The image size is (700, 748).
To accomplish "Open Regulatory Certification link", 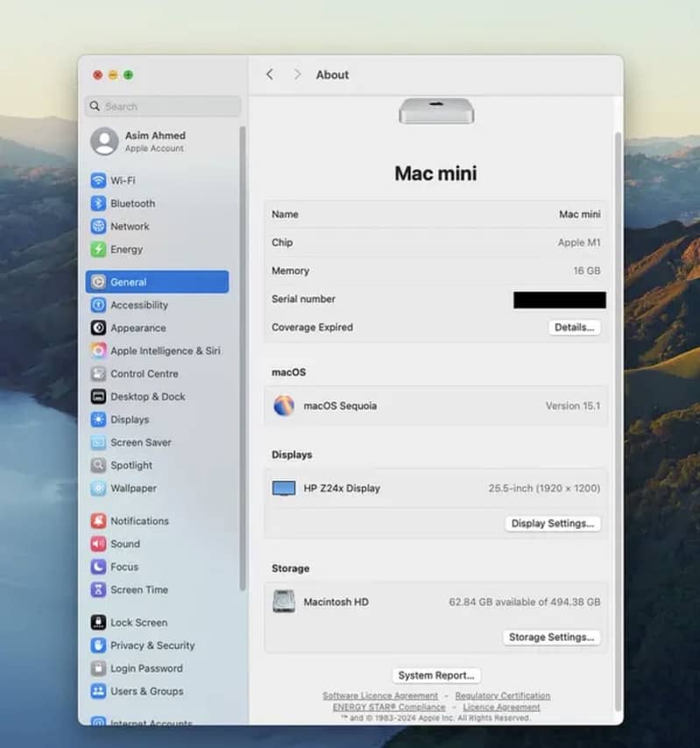I will pos(503,696).
